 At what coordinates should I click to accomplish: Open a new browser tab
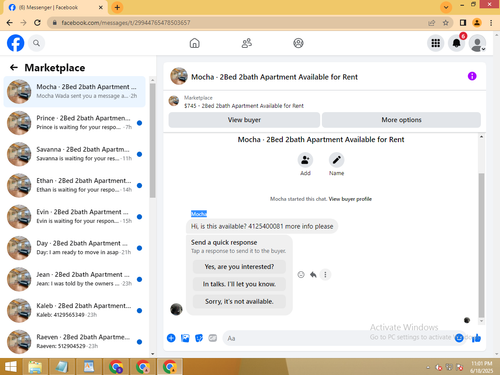pos(117,7)
